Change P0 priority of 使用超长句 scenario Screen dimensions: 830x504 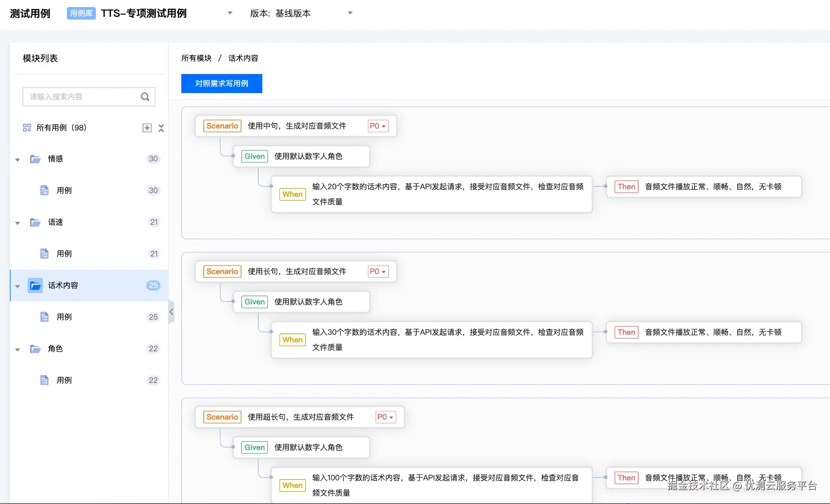(385, 417)
